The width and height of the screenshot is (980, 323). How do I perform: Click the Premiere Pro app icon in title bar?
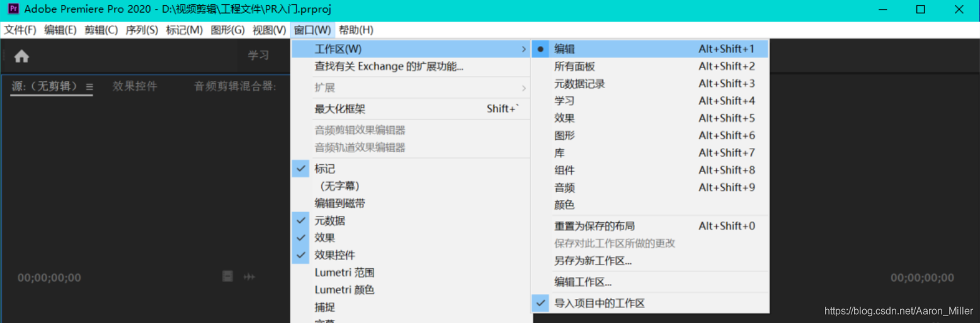tap(13, 9)
